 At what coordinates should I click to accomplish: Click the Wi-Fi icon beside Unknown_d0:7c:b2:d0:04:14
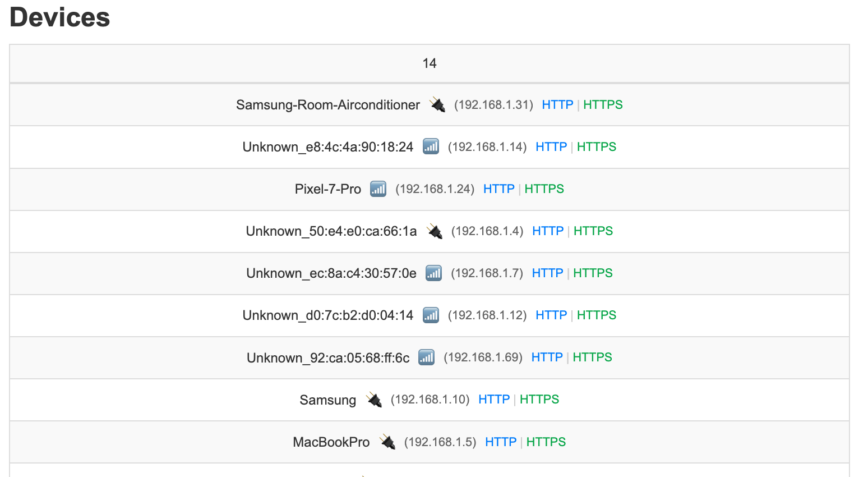431,315
